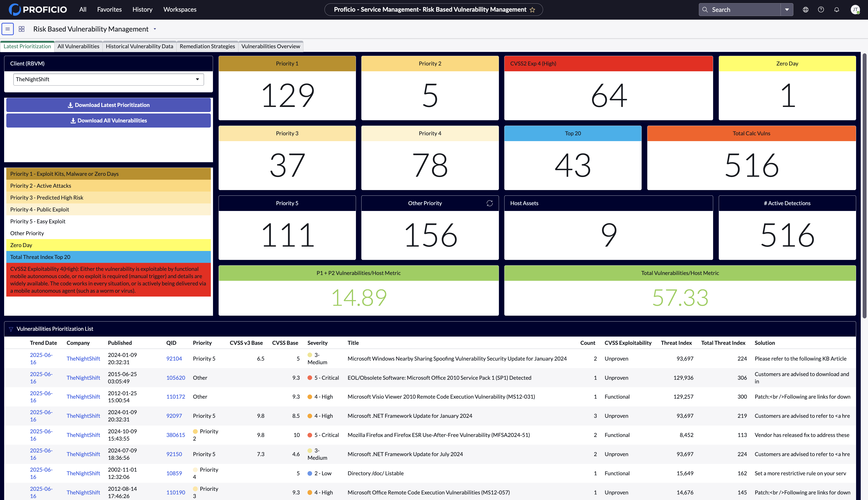Image resolution: width=868 pixels, height=500 pixels.
Task: Open the notifications bell icon
Action: (837, 10)
